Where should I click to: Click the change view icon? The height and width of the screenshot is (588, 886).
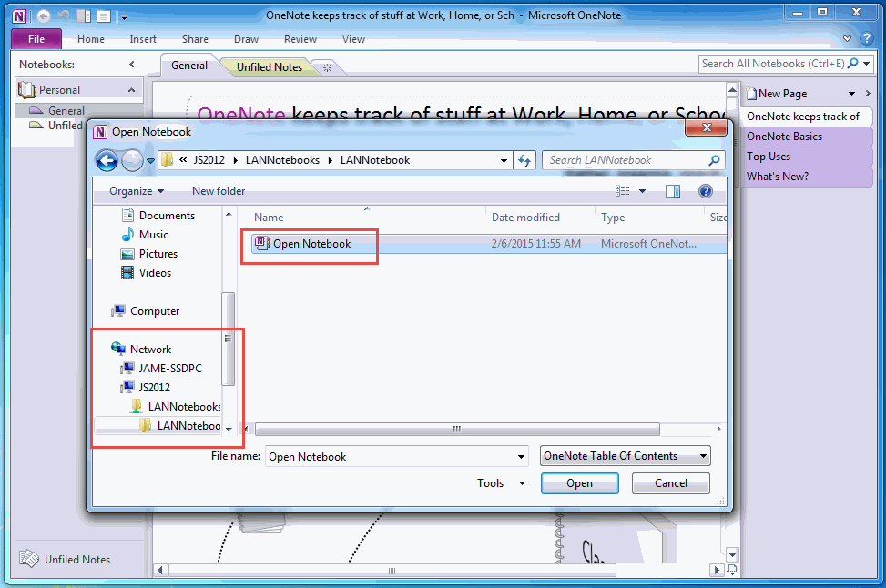624,191
